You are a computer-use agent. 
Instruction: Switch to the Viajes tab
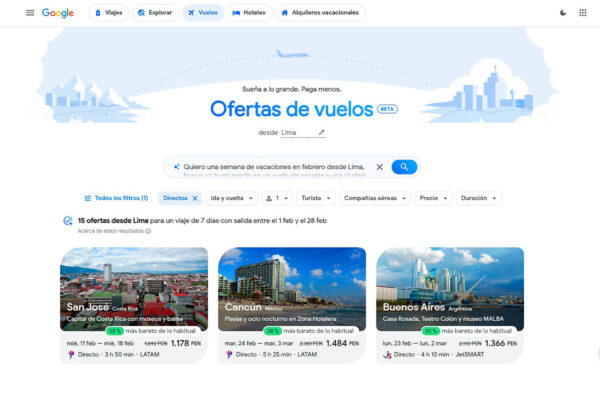109,13
